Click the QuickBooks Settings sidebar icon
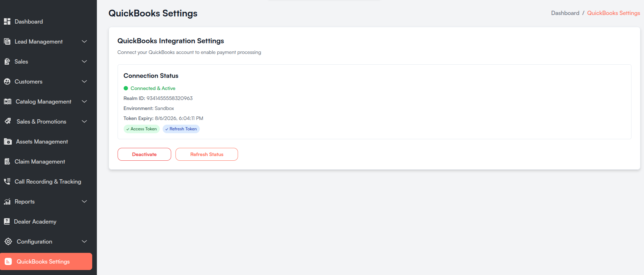Screen dimensions: 644x275 (8, 261)
